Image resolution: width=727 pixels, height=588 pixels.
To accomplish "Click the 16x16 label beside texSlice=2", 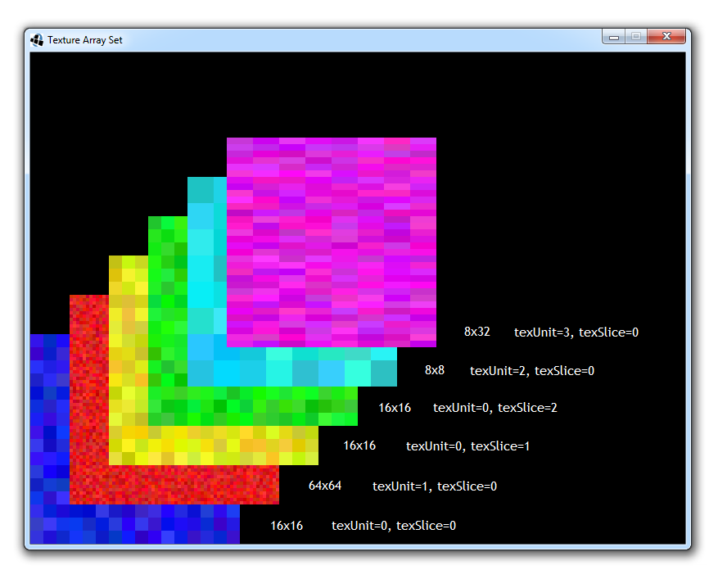I will point(395,408).
